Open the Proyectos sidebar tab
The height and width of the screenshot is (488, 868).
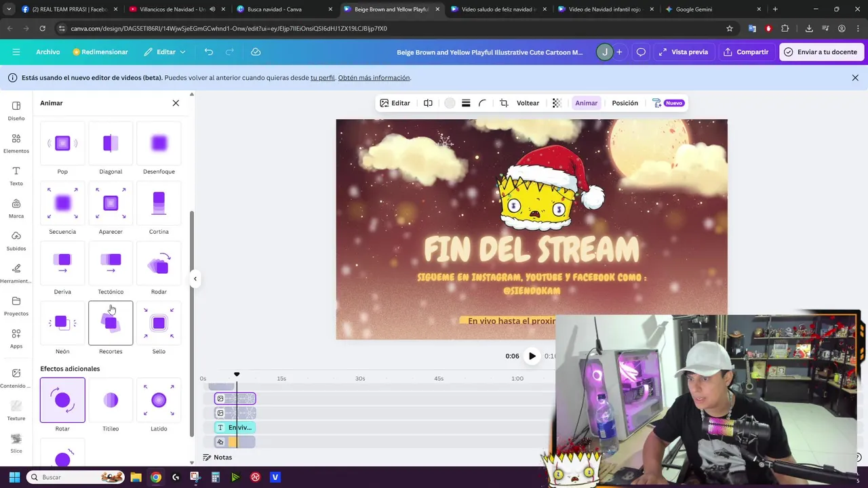coord(16,306)
